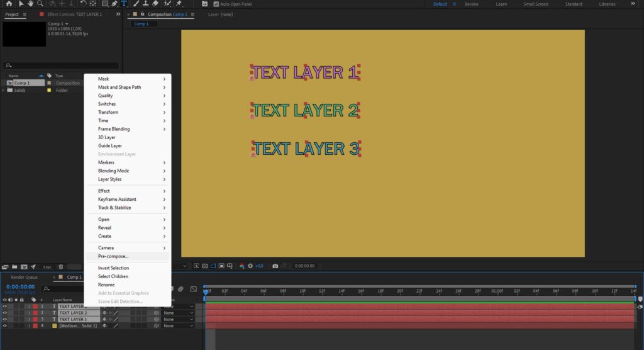Select the Rotation tool

tap(84, 4)
